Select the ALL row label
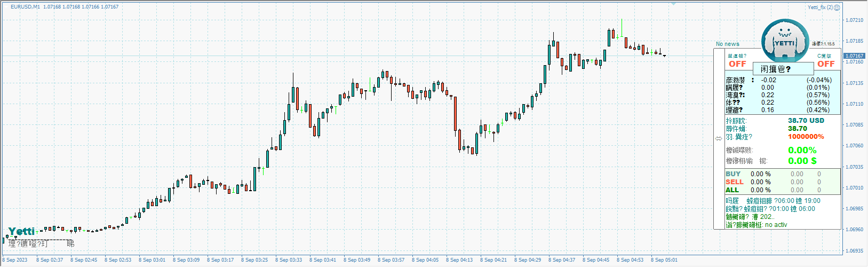 (732, 190)
